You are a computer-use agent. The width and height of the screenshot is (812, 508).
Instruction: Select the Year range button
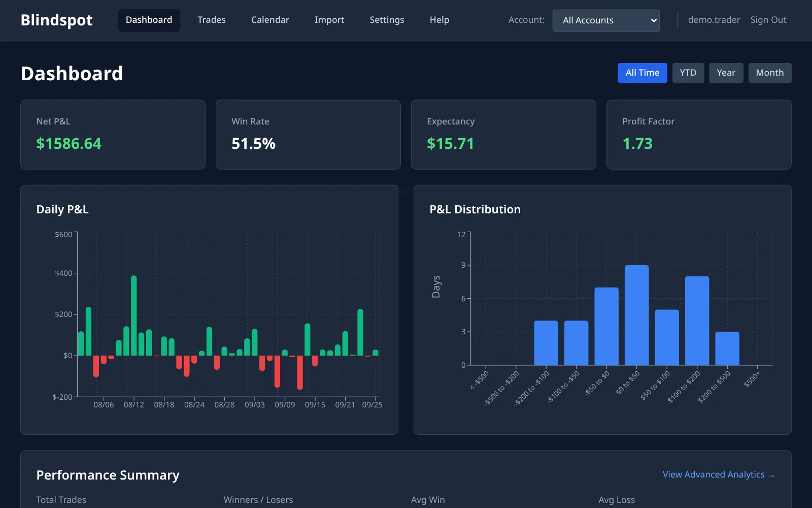[x=726, y=73]
